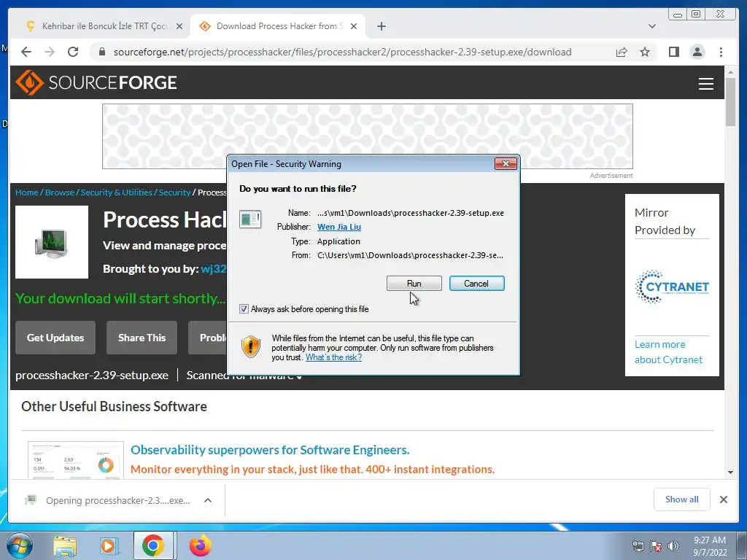The image size is (747, 560).
Task: Click Show all downloads button
Action: pyautogui.click(x=682, y=499)
